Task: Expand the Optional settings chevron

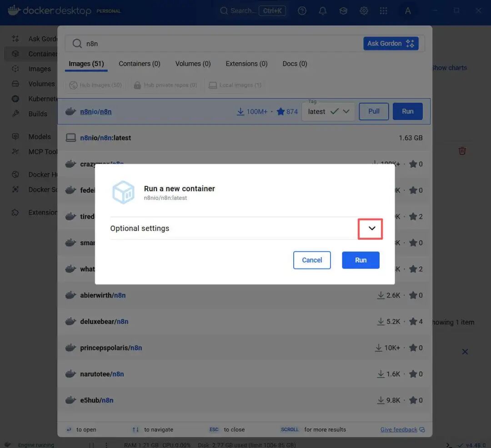Action: click(371, 229)
